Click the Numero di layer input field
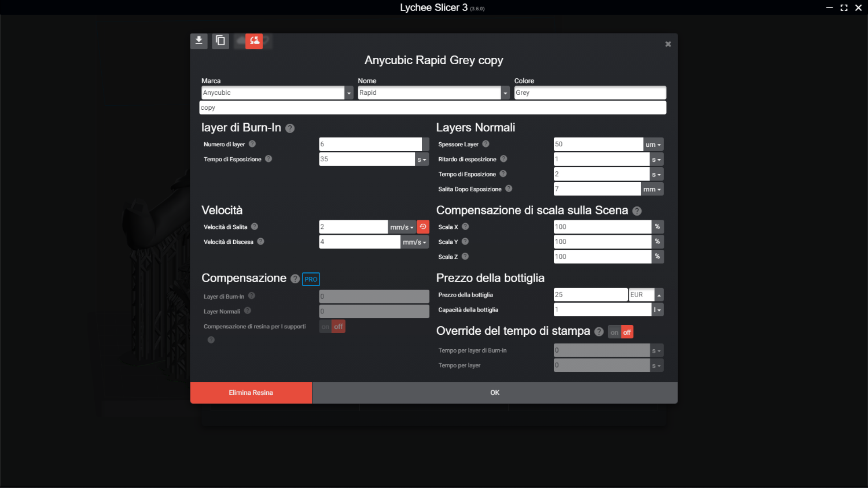The height and width of the screenshot is (488, 868). [x=370, y=145]
